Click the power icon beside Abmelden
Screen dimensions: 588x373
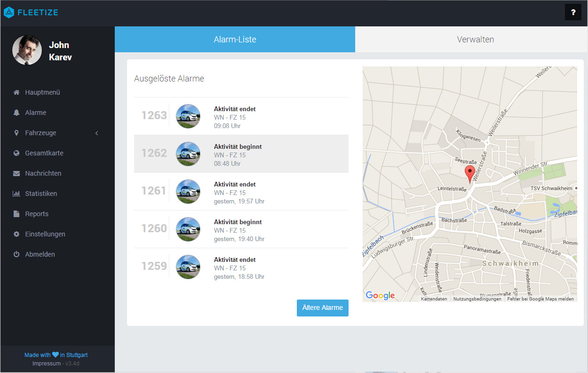[x=16, y=254]
